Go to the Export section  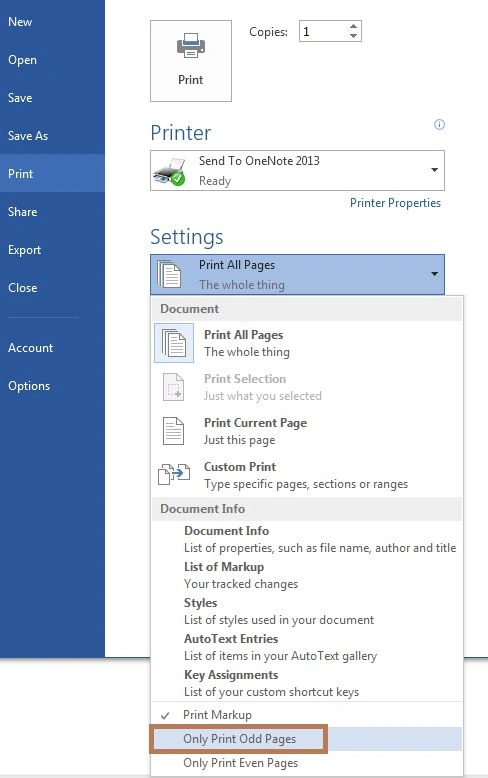24,250
